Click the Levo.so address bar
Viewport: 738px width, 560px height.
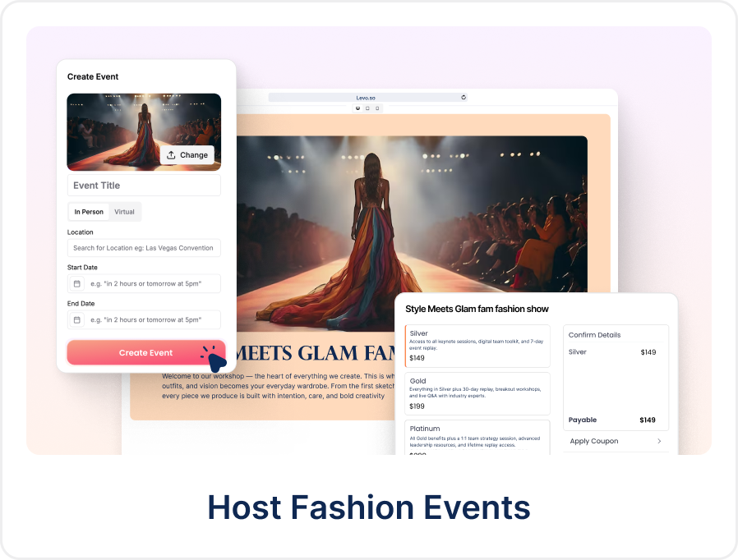click(411, 97)
